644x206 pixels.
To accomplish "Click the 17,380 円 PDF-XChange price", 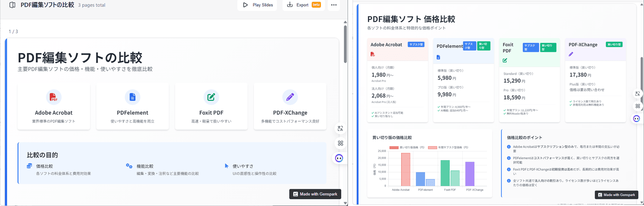I will (580, 75).
